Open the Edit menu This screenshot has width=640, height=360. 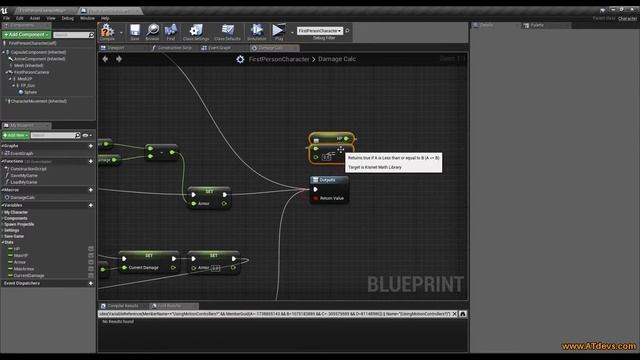20,18
